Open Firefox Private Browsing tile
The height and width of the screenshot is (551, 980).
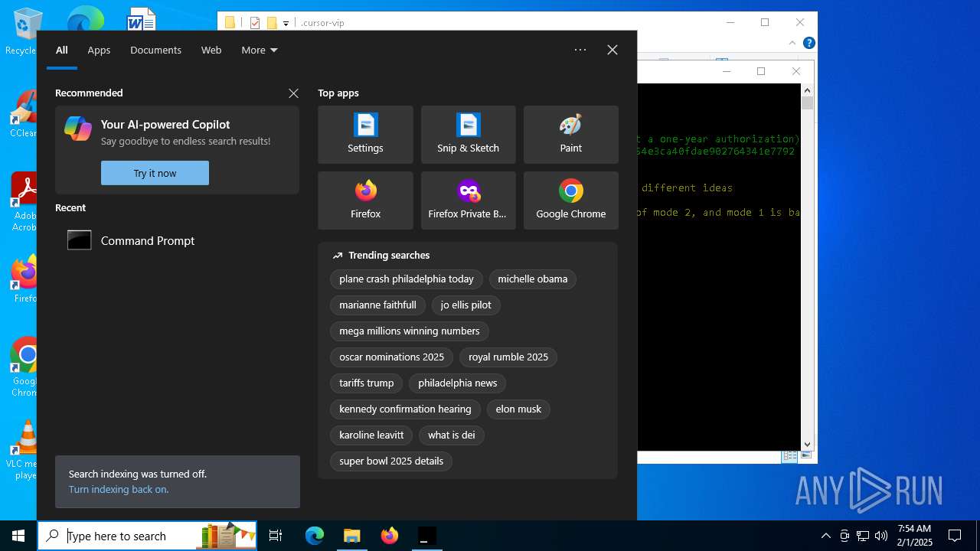468,201
